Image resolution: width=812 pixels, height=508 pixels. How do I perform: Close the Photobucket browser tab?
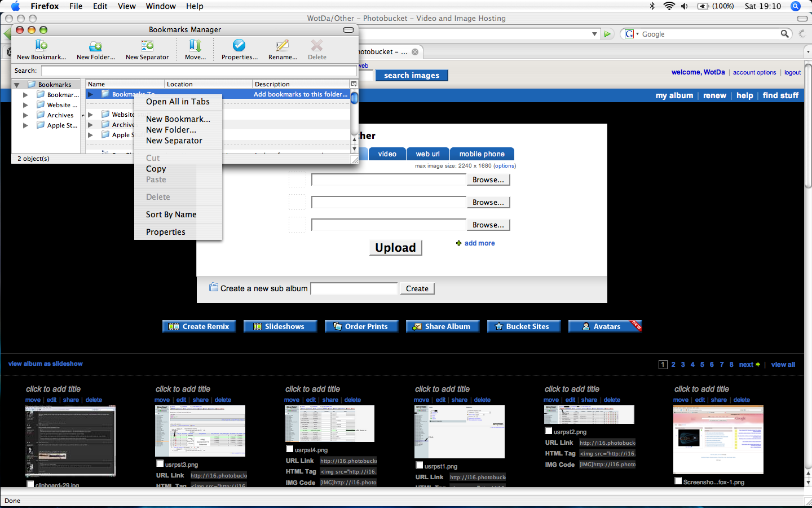(415, 52)
